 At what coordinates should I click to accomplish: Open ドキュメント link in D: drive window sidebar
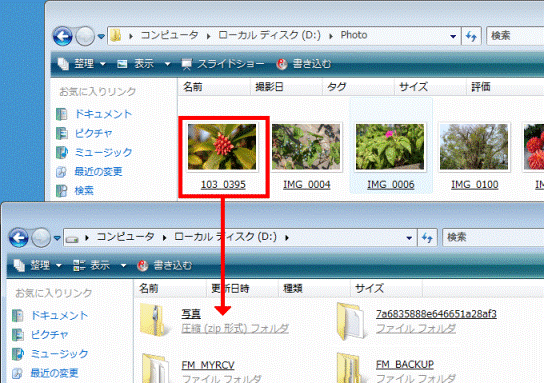point(59,315)
